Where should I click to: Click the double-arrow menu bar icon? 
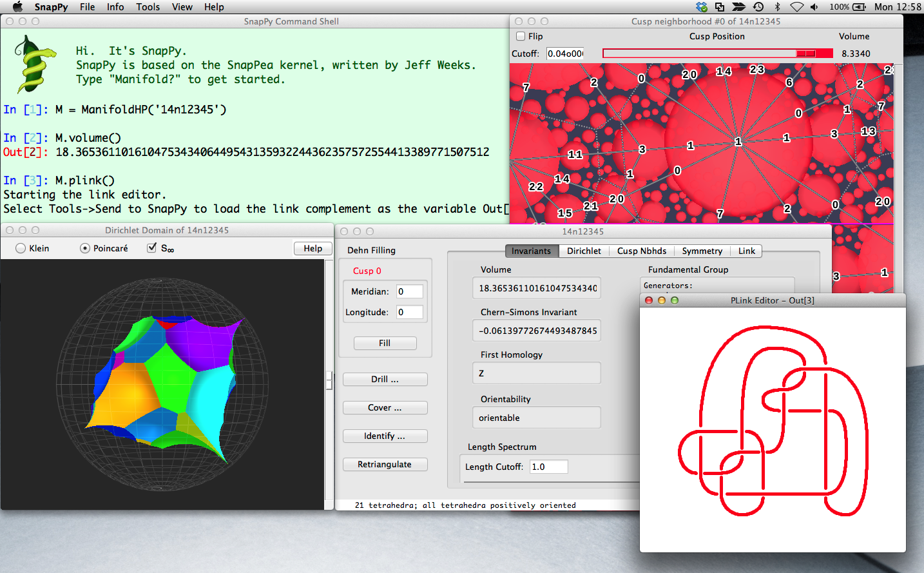click(x=739, y=6)
